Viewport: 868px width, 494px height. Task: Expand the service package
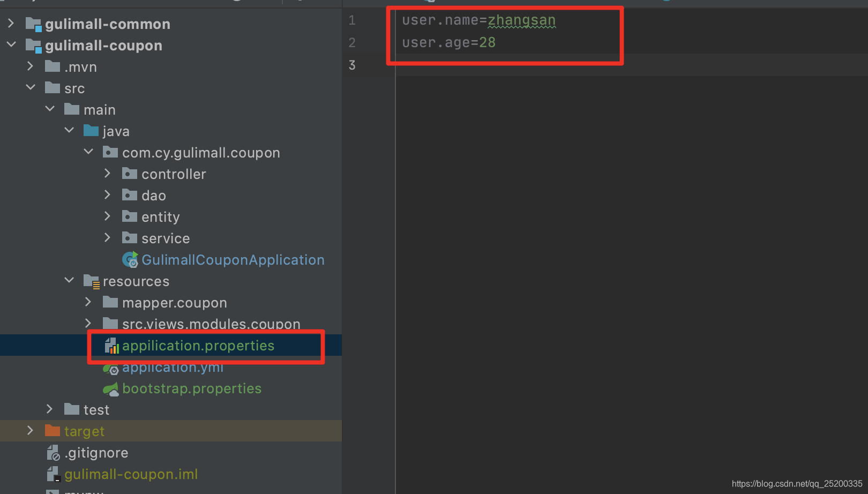[x=107, y=237]
